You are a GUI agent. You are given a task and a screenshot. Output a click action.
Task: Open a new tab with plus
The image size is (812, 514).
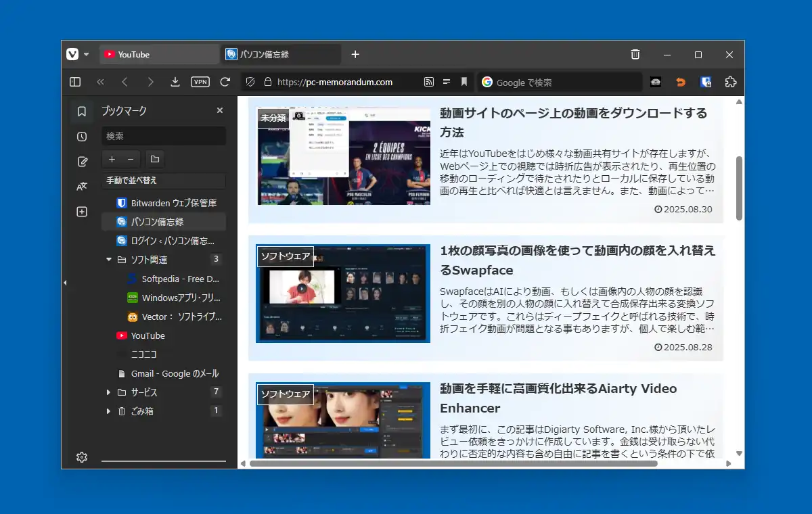point(355,54)
